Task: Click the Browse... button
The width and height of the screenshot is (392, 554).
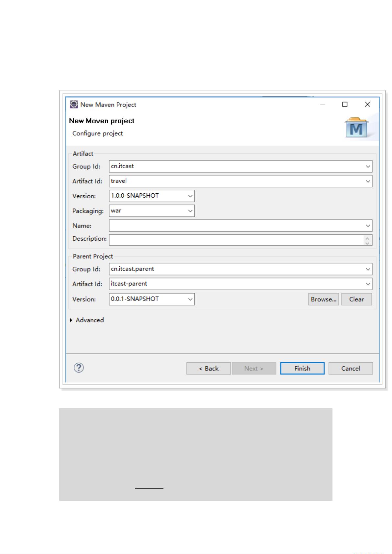Action: click(x=324, y=299)
